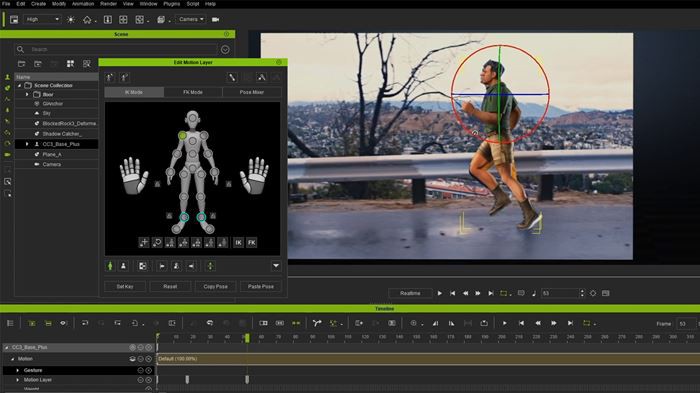This screenshot has height=393, width=700.
Task: Click the four-pane viewport layout icon
Action: point(123,20)
